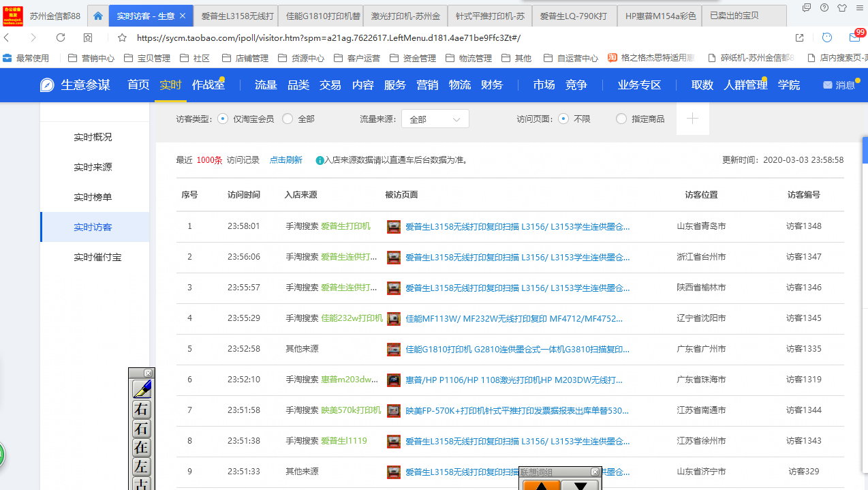Image resolution: width=868 pixels, height=490 pixels.
Task: Open 实时催付宝 in left sidebar
Action: pos(98,257)
